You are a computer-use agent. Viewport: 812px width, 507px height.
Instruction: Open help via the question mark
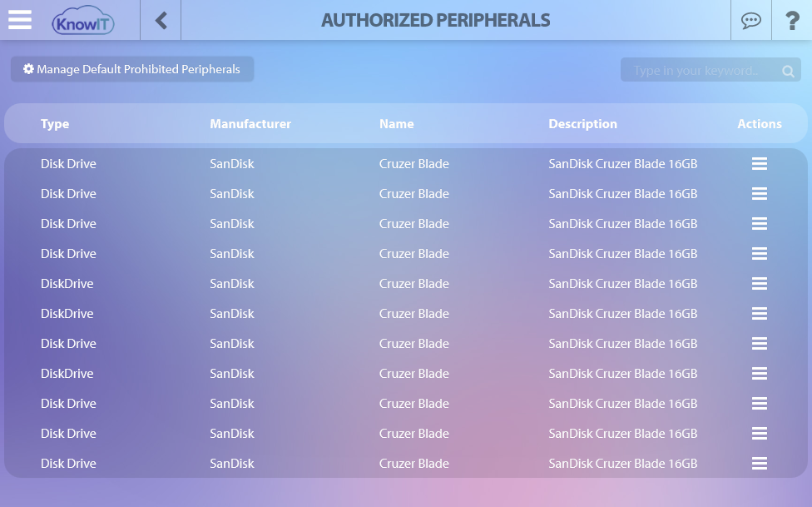(x=792, y=21)
